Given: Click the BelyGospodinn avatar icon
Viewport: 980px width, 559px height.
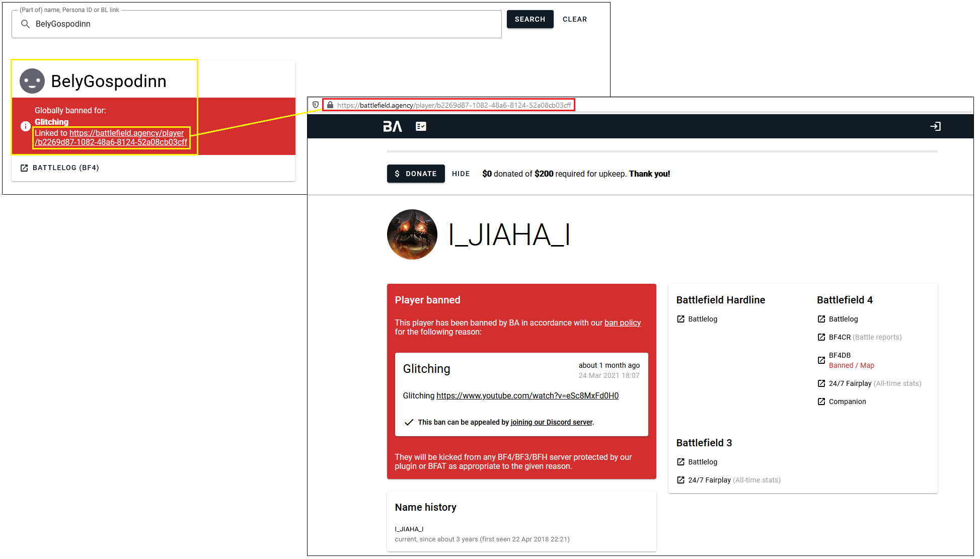Looking at the screenshot, I should [32, 81].
